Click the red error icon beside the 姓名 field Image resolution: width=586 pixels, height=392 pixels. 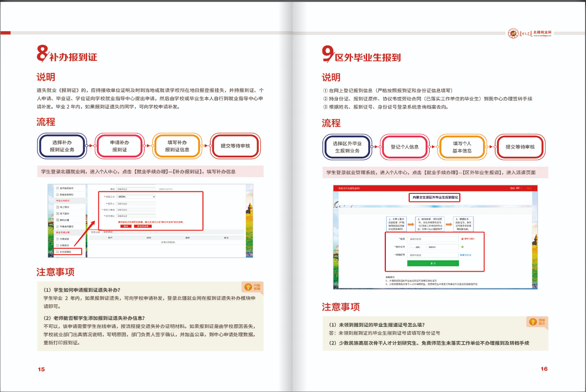point(462,239)
